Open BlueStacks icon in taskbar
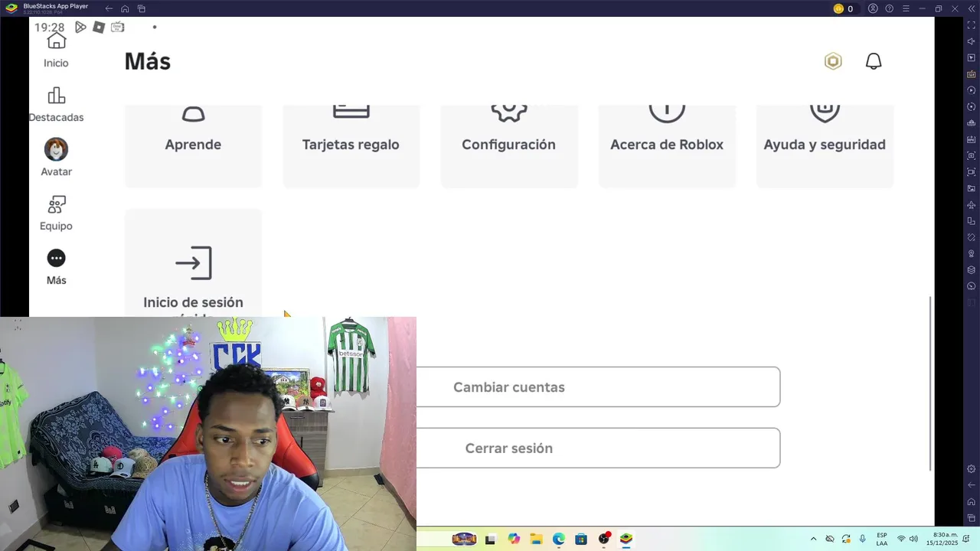 [x=626, y=539]
